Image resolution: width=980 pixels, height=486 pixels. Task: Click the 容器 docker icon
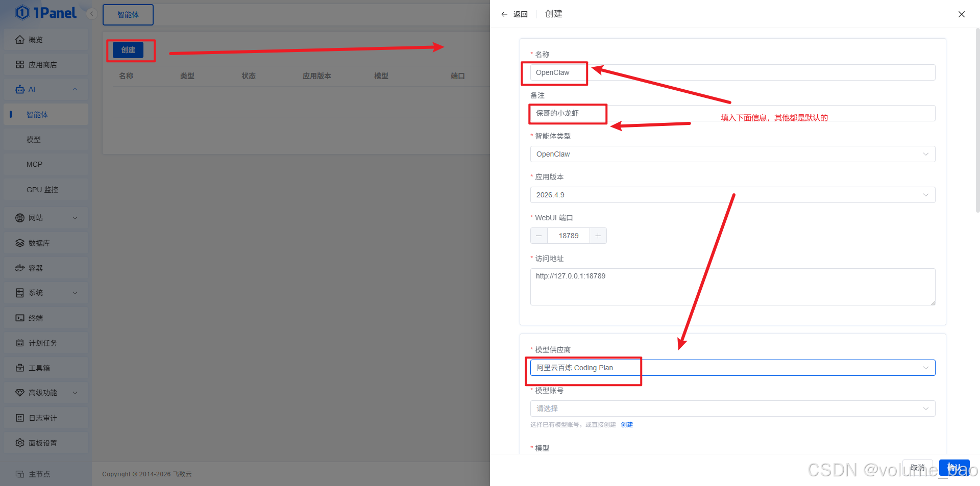[x=20, y=268]
